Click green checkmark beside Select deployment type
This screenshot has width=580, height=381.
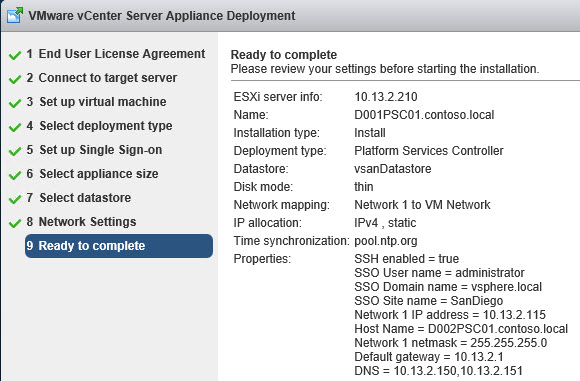click(15, 127)
